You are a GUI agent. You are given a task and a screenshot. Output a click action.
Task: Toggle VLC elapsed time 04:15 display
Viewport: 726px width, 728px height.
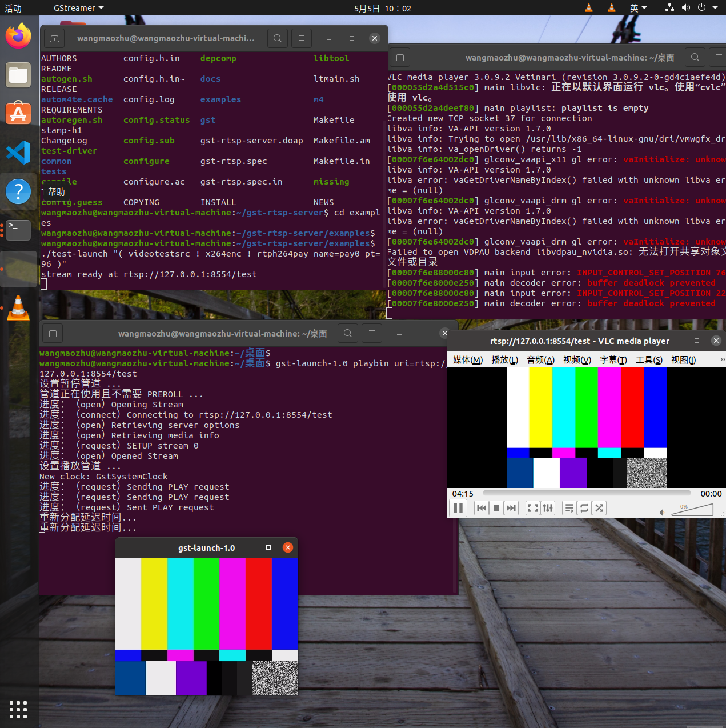point(463,494)
